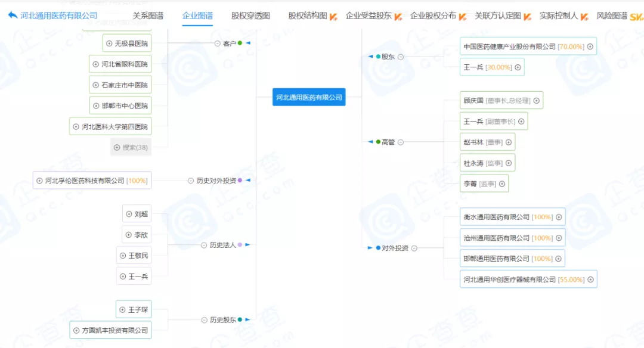Expand the 李欣 node plus icon

coord(129,235)
